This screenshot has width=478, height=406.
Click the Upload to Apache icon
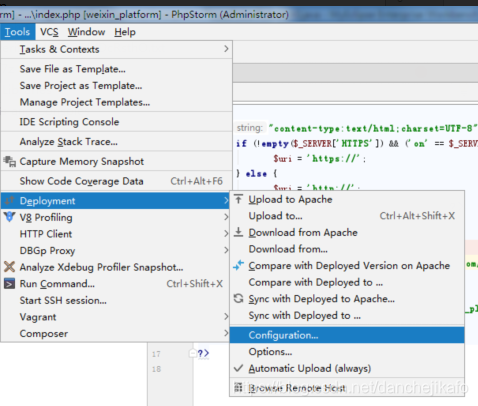click(238, 199)
